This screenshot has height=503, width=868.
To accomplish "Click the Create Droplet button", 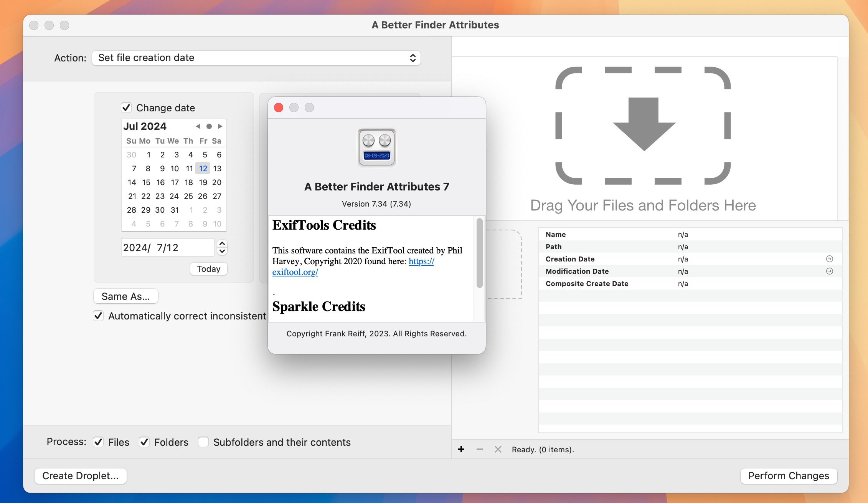I will pos(81,475).
